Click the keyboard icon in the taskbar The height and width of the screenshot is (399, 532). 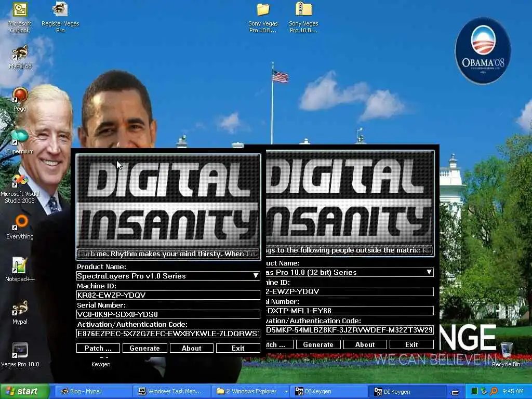tap(455, 392)
